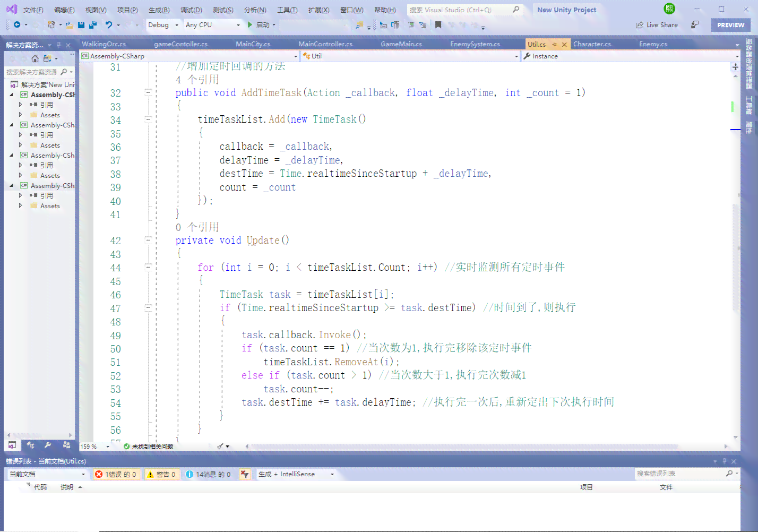The image size is (758, 532).
Task: Click the switch views icon in Solution Explorer
Action: click(47, 58)
